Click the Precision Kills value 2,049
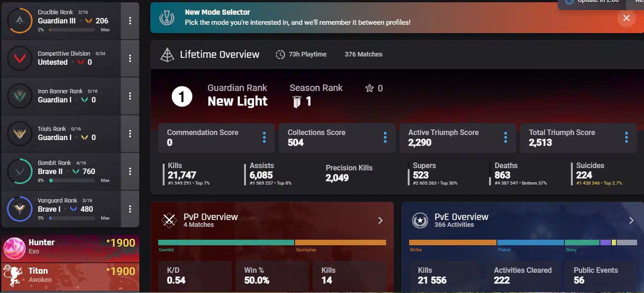This screenshot has height=293, width=644. 337,178
